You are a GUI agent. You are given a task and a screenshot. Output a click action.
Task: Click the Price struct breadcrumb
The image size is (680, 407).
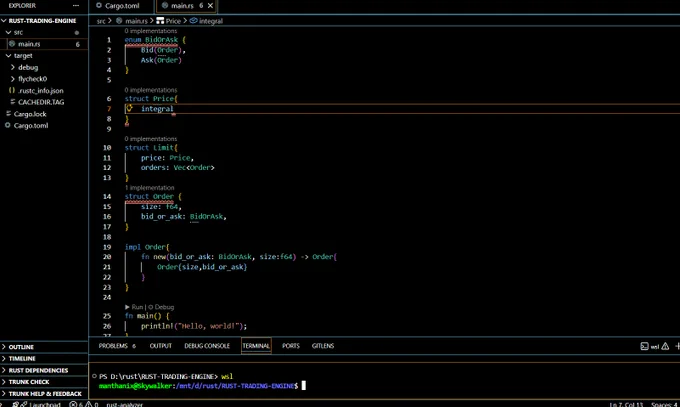click(x=169, y=21)
